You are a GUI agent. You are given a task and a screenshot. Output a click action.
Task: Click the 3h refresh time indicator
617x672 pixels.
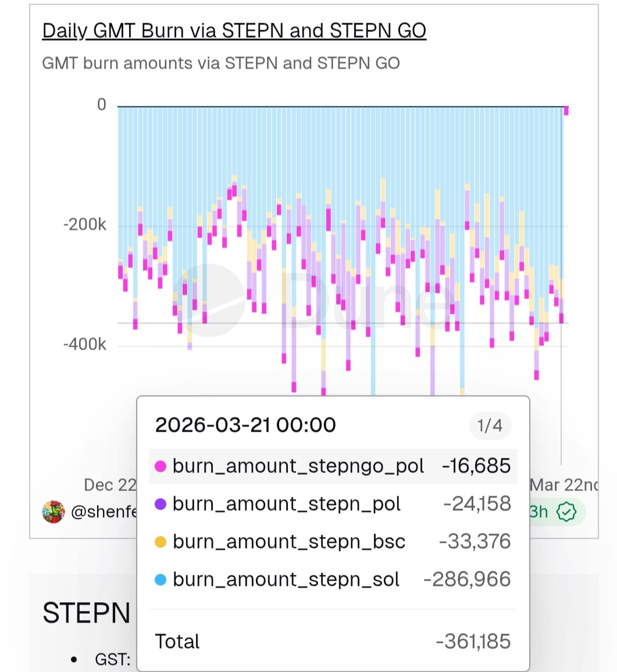(538, 512)
